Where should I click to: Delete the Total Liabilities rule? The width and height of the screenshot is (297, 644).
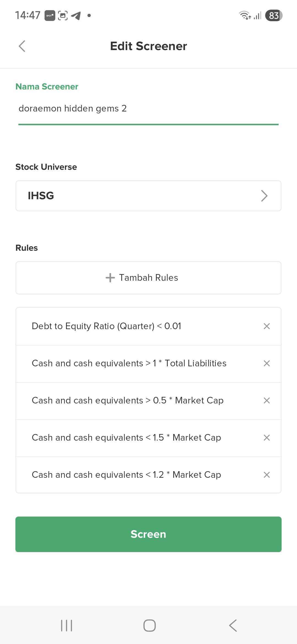(x=266, y=363)
